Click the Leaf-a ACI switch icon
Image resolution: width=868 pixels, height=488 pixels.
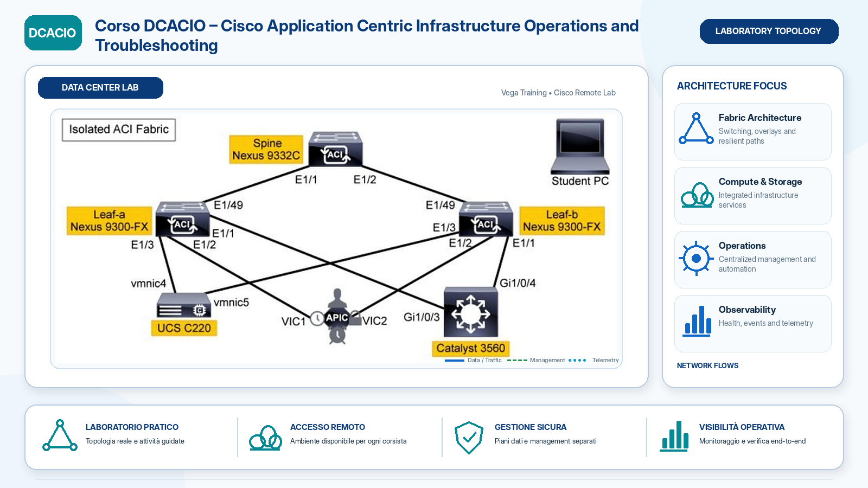[x=182, y=219]
